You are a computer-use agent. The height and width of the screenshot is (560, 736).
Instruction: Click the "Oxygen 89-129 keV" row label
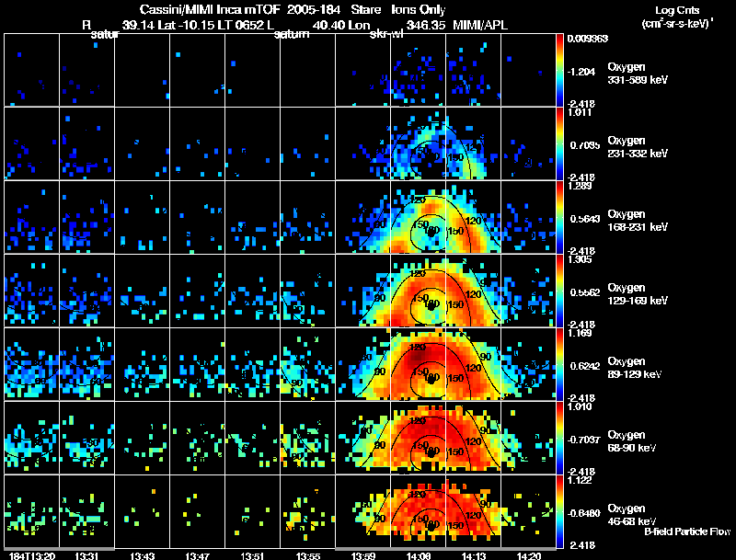point(635,368)
